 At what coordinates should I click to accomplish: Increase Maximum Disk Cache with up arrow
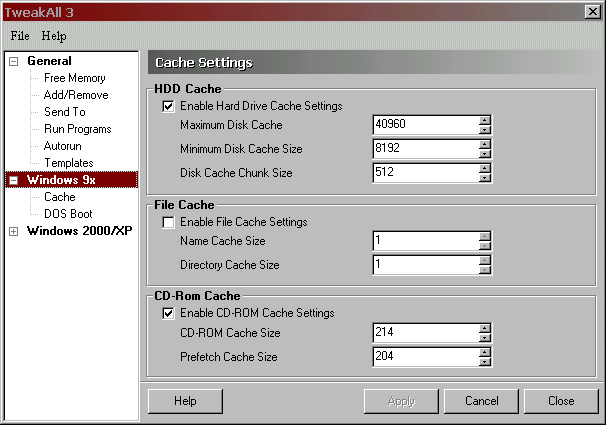click(x=485, y=120)
